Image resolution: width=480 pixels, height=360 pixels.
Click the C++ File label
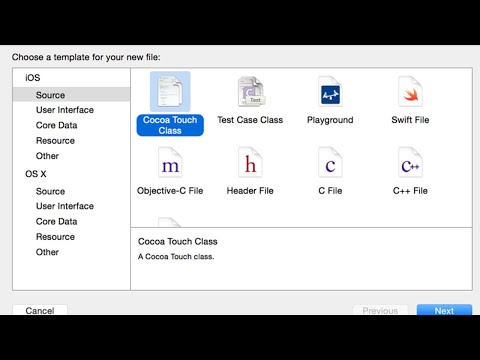[410, 191]
